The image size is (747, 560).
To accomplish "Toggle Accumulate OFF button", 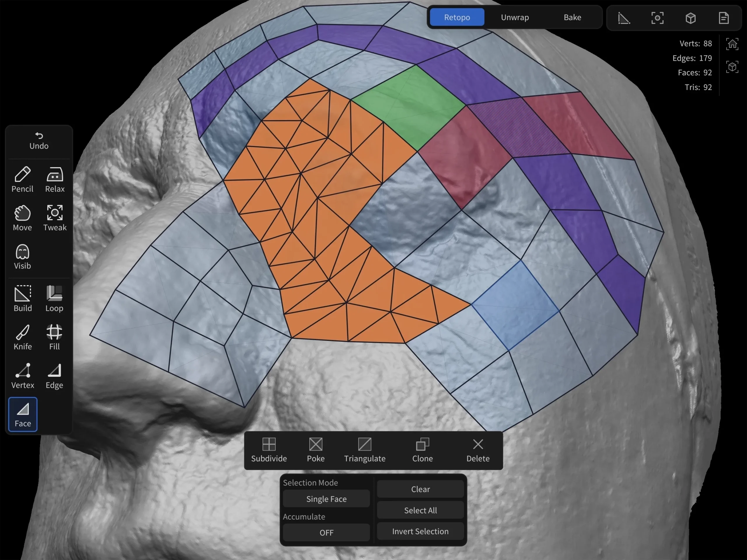I will pos(326,532).
